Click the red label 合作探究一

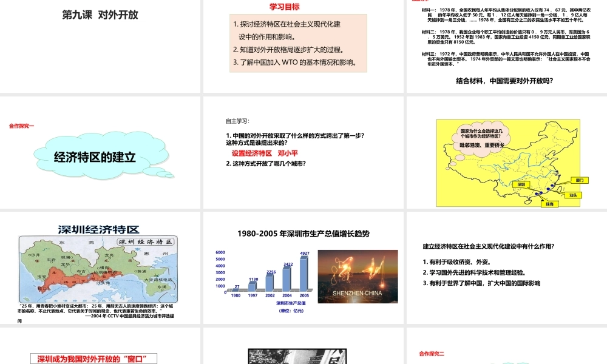[22, 126]
